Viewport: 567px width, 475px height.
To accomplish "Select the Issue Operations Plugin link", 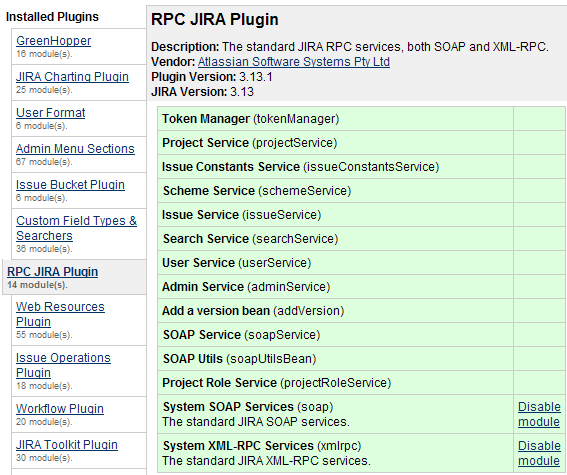I will tap(63, 365).
